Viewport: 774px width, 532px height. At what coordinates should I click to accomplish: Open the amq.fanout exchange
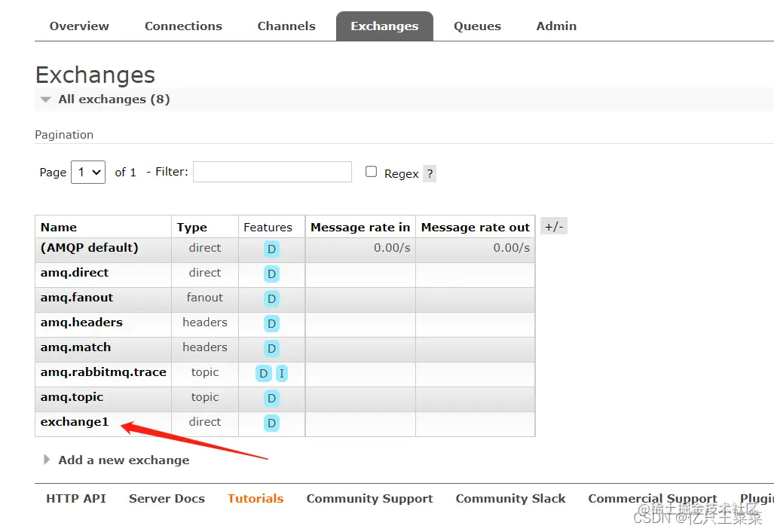(x=77, y=298)
